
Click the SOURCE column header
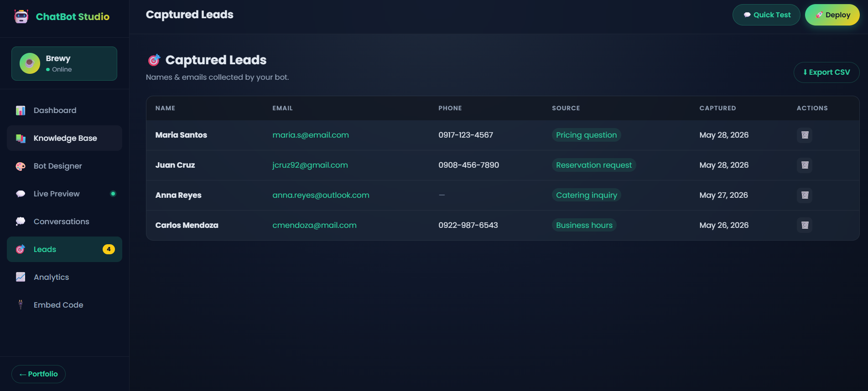click(x=566, y=108)
